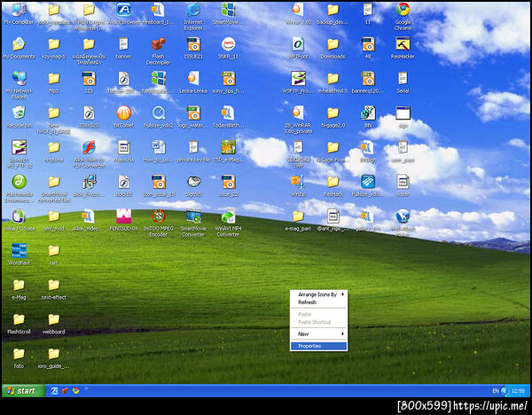Screen dimensions: 532x415
Task: Launch ImTOO MPEG Encoder shortcut
Action: tap(158, 223)
